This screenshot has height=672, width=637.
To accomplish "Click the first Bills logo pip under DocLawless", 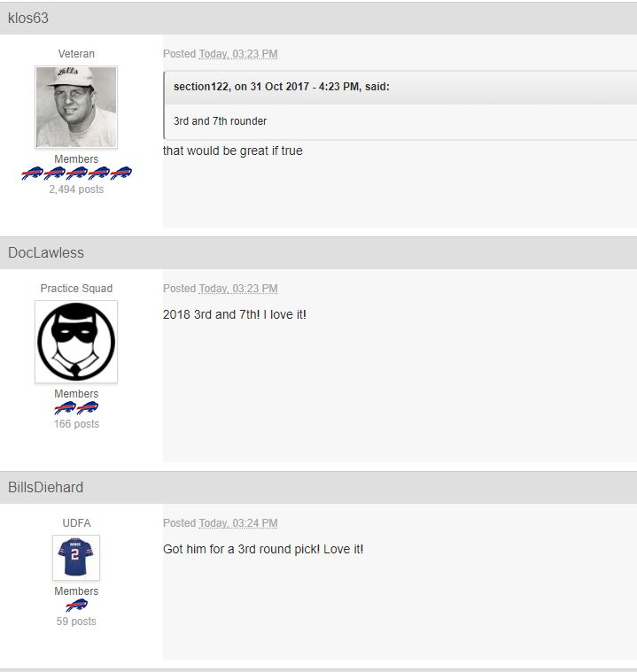I will coord(66,408).
